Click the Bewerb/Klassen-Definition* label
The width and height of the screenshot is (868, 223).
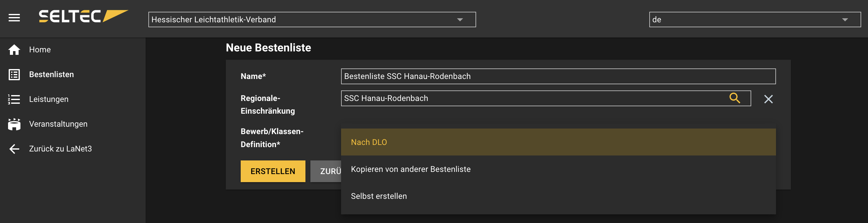(272, 138)
